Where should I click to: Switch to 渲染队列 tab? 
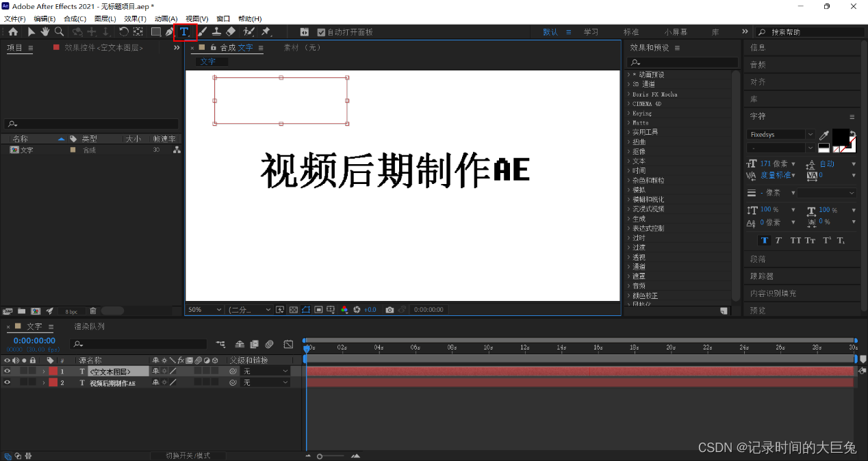click(x=90, y=327)
